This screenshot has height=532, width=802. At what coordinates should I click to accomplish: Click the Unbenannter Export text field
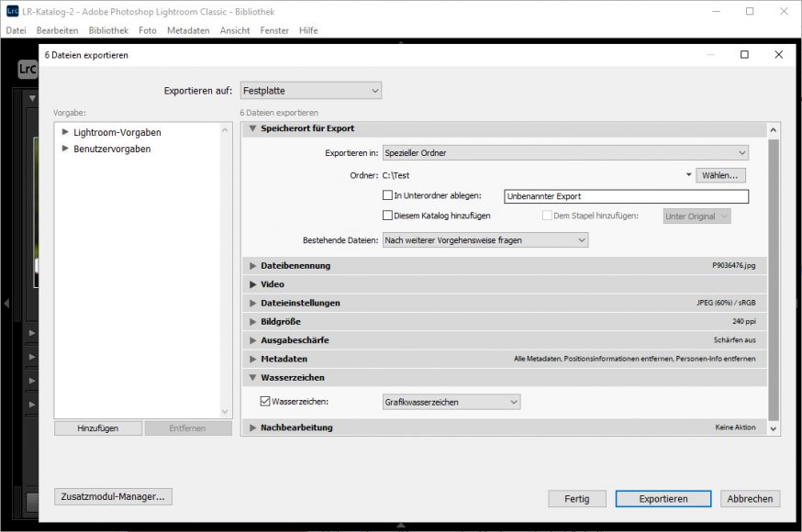tap(626, 196)
